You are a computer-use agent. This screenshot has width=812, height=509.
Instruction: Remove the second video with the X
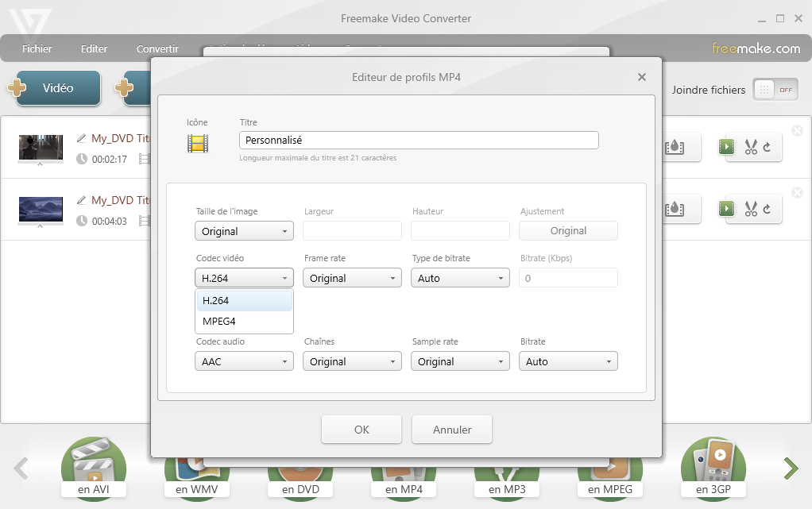pyautogui.click(x=798, y=193)
